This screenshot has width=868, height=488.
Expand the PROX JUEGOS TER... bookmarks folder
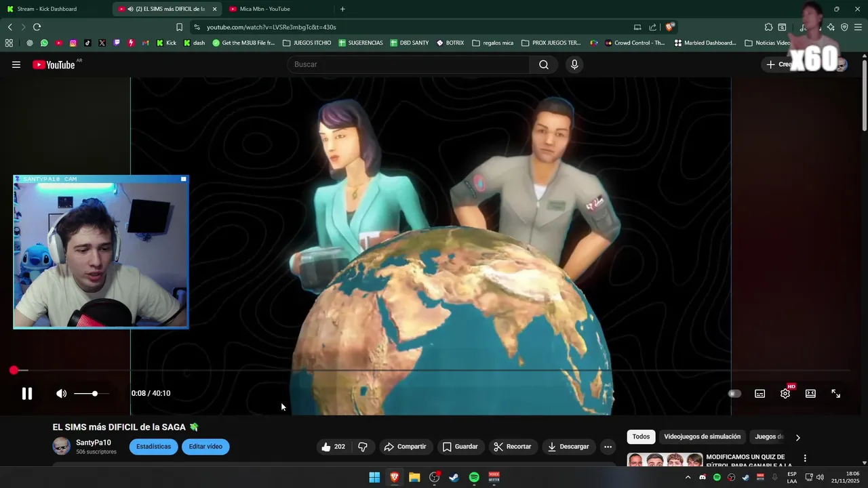pyautogui.click(x=551, y=43)
